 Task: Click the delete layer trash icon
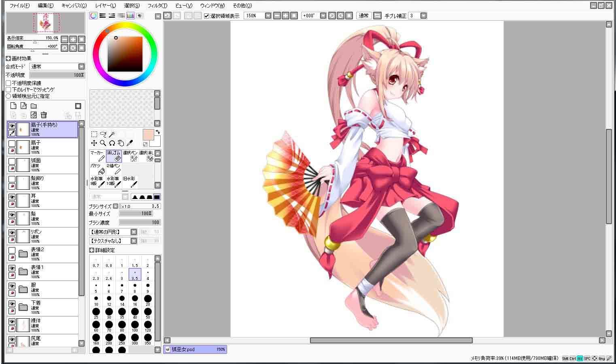pos(44,115)
